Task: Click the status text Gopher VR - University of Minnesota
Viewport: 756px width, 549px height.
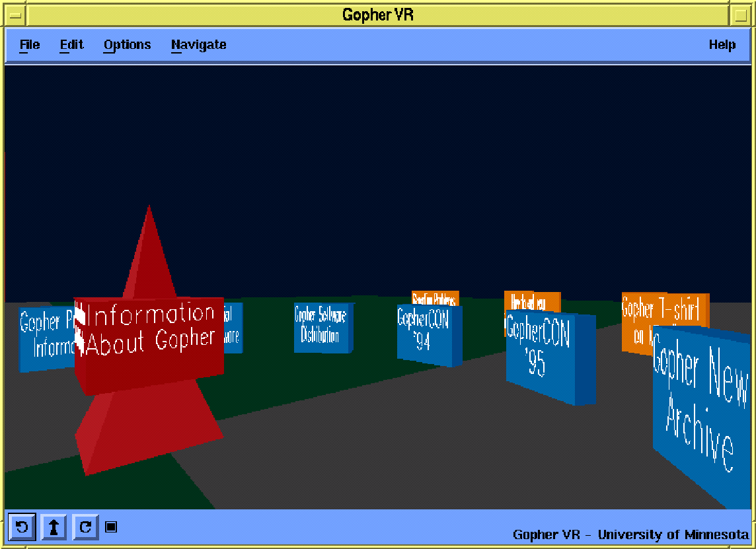Action: tap(630, 534)
